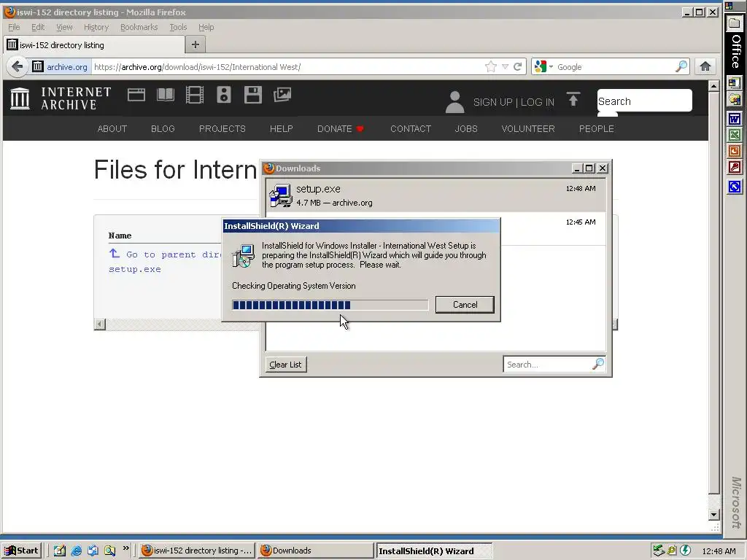The width and height of the screenshot is (747, 560).
Task: Open the Web archive icon in the header
Action: [136, 95]
